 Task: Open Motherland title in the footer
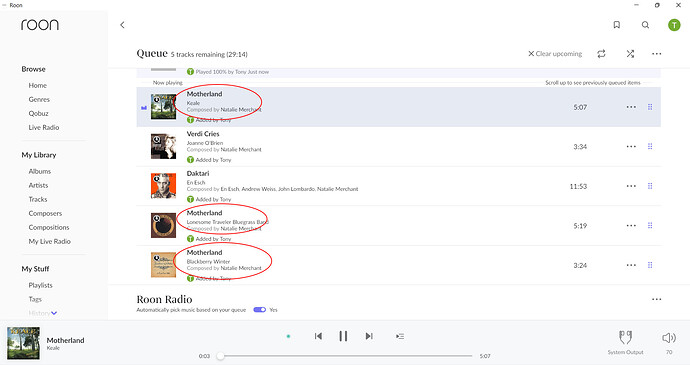pos(65,340)
